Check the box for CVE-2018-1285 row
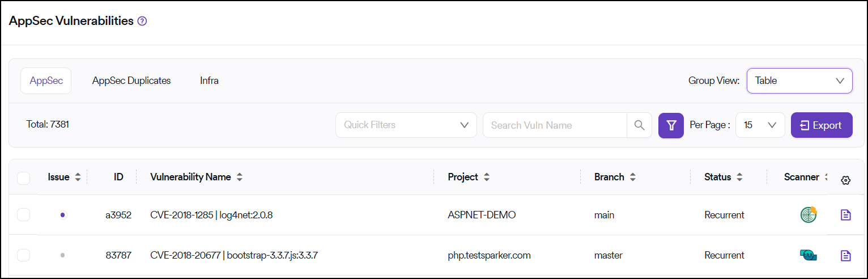 tap(23, 215)
